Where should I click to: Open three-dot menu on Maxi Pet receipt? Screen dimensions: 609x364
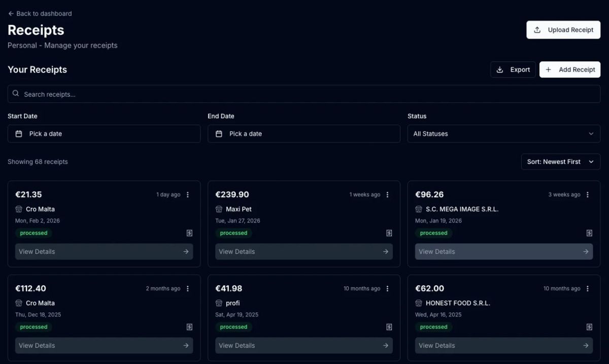pyautogui.click(x=388, y=195)
